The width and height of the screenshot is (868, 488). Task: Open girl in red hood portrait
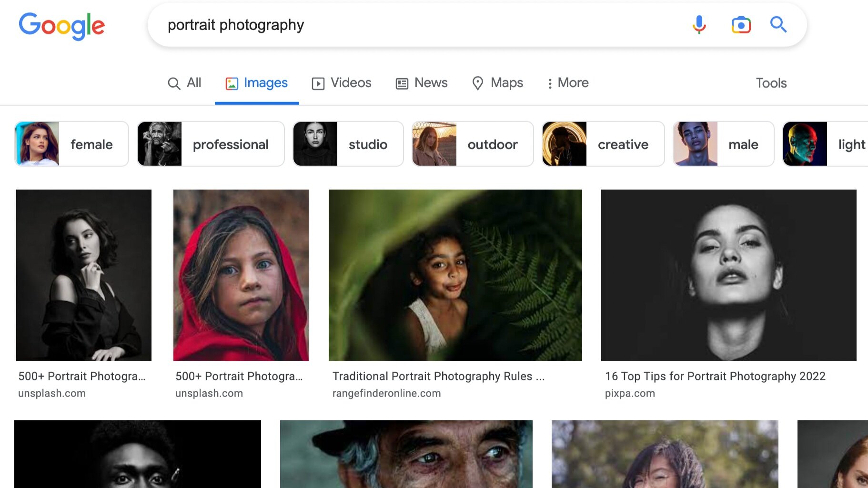pyautogui.click(x=241, y=275)
